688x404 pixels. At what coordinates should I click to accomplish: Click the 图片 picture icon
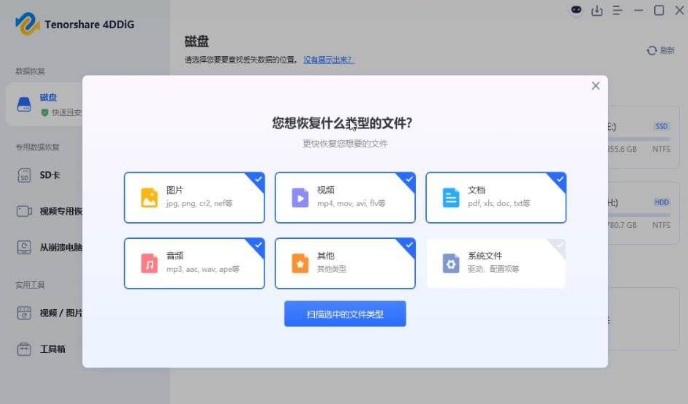click(149, 197)
